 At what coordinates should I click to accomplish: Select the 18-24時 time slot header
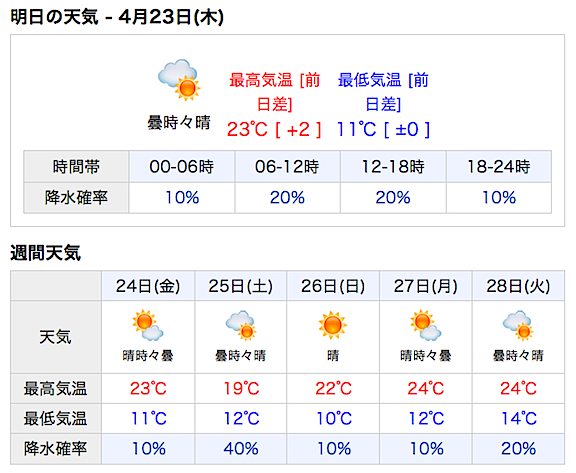coord(499,167)
